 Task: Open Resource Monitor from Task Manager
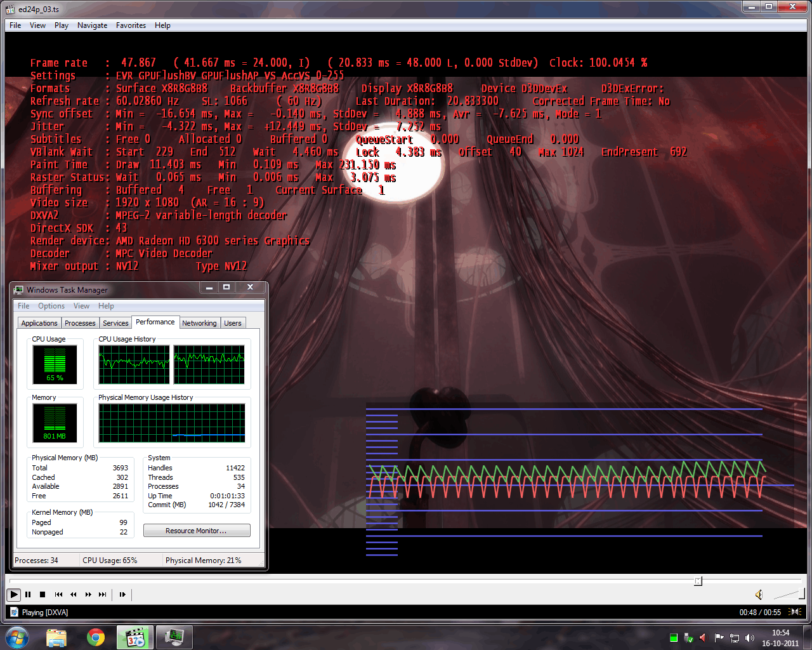[x=197, y=531]
